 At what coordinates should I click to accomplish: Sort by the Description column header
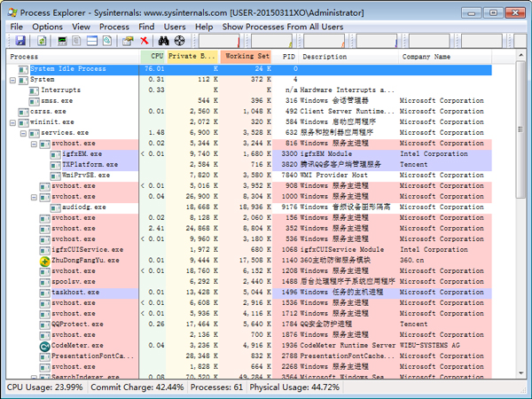point(348,57)
